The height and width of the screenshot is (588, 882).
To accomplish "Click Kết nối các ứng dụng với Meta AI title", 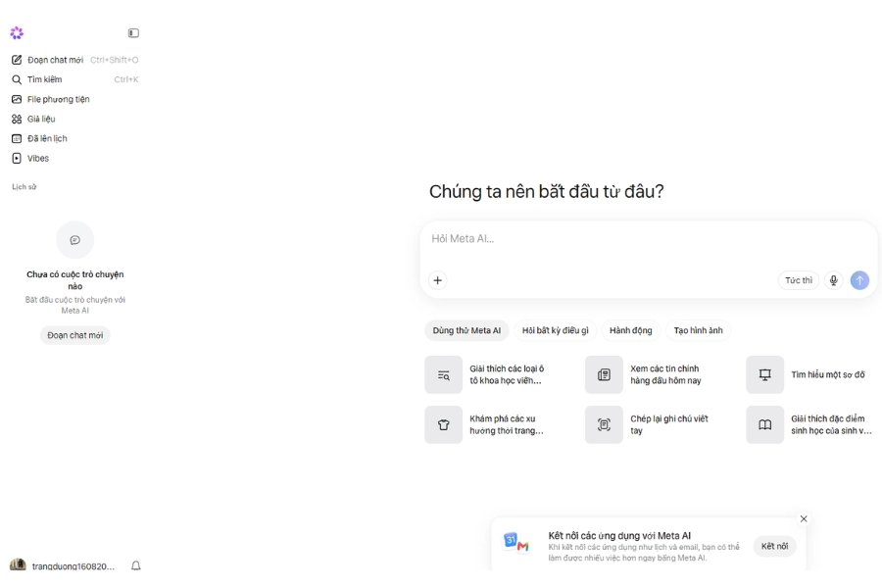I will click(x=619, y=536).
